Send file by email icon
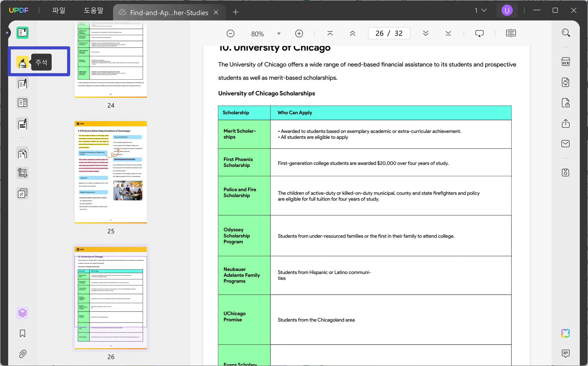588x366 pixels. coord(566,144)
